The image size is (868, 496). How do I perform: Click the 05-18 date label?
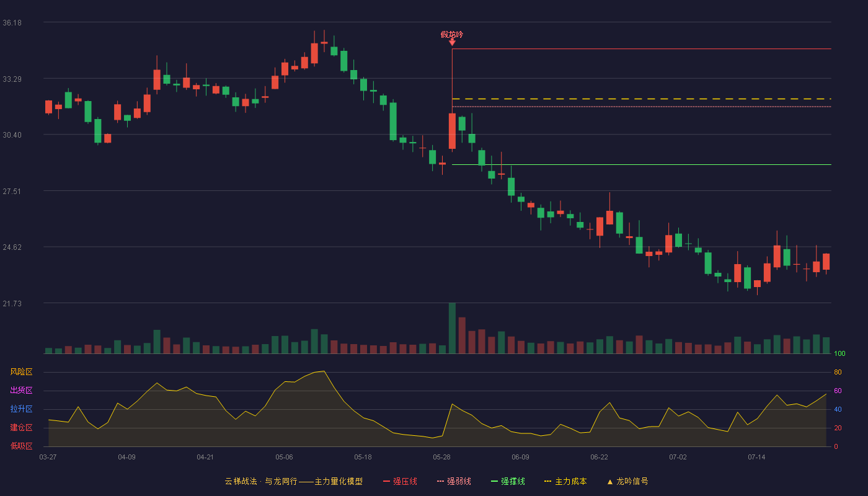point(363,457)
